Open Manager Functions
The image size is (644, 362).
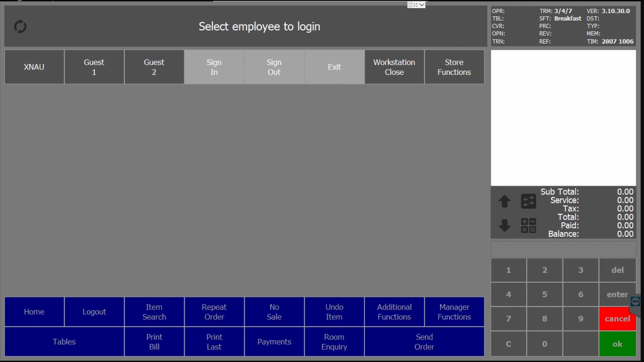click(x=454, y=311)
